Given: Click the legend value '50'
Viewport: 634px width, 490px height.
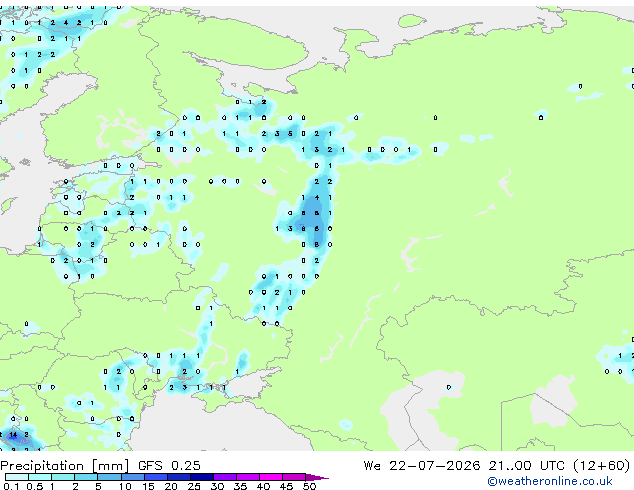Looking at the screenshot, I should tap(309, 486).
